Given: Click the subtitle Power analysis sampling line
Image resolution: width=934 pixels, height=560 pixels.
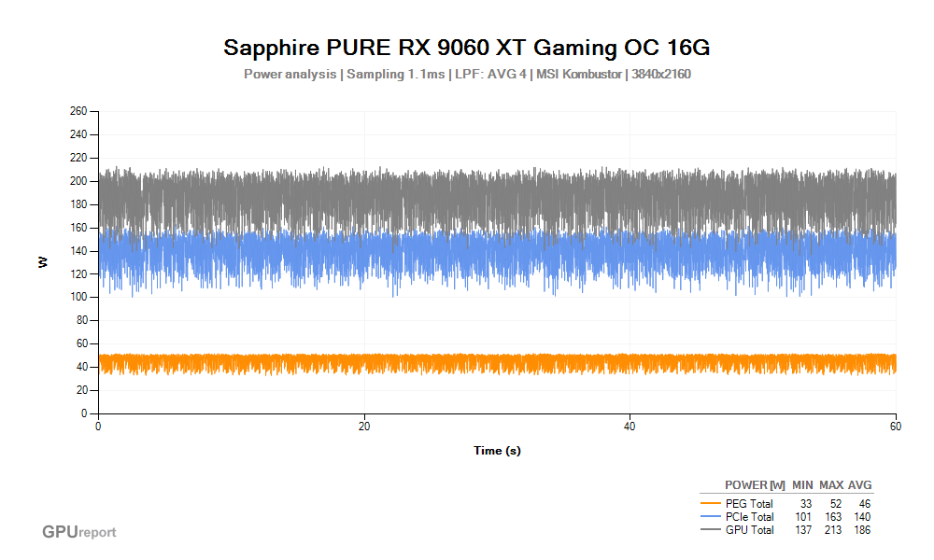Looking at the screenshot, I should [x=467, y=75].
